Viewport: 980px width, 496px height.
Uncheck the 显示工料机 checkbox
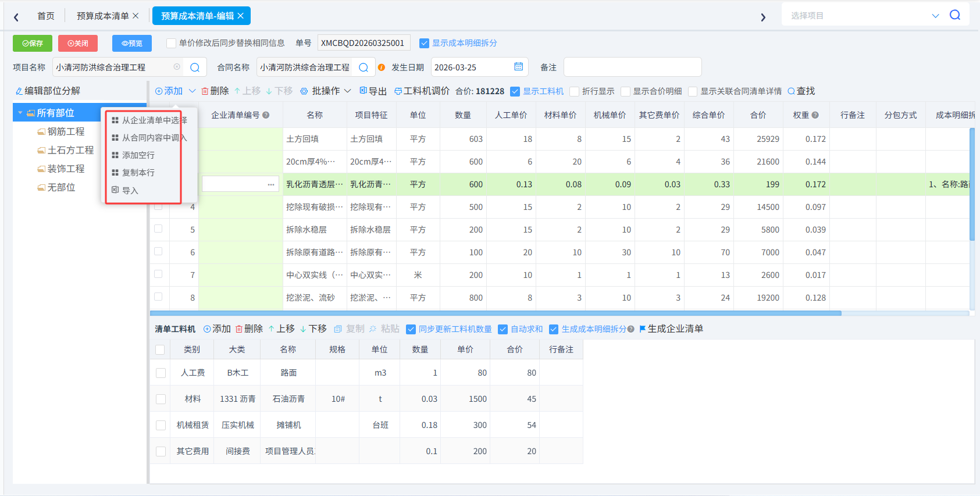point(515,91)
